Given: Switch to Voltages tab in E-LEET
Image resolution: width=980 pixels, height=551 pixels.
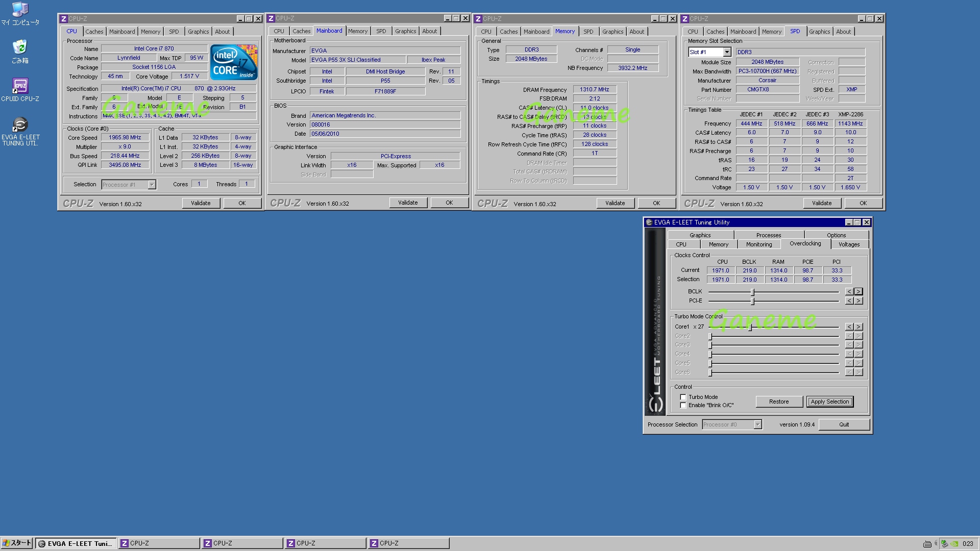Looking at the screenshot, I should coord(849,244).
